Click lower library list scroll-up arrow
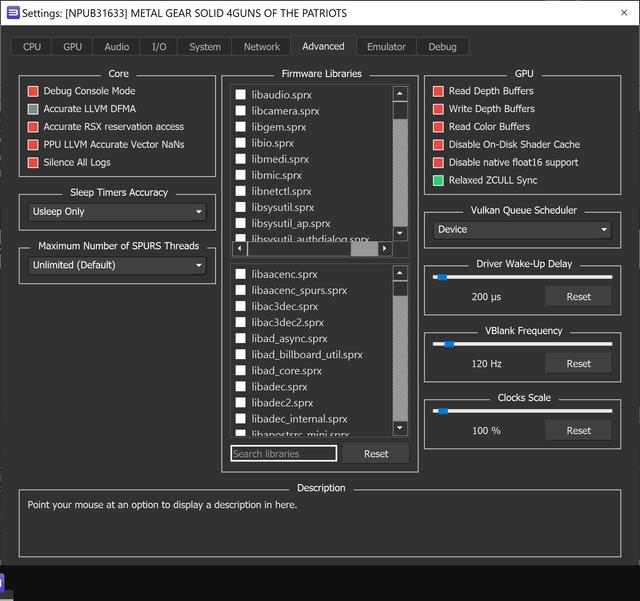This screenshot has height=601, width=640. (400, 273)
